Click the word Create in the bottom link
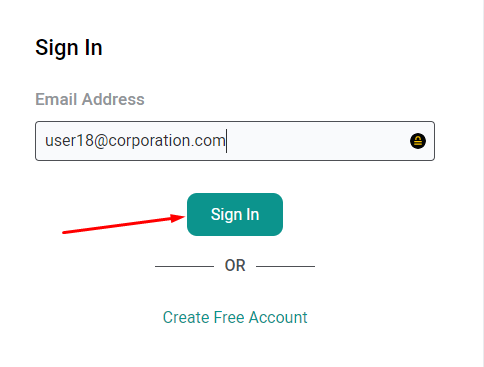Viewport: 484px width, 367px height. 186,317
